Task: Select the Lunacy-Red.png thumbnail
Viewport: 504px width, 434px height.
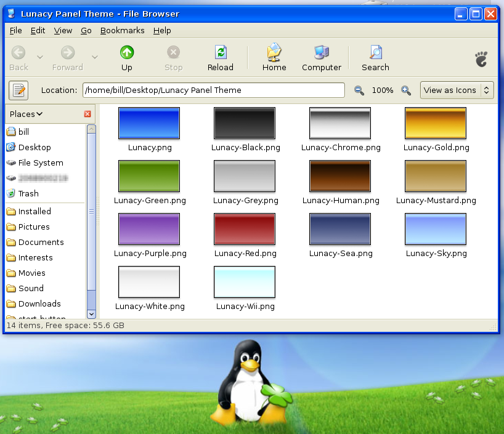Action: pos(245,229)
